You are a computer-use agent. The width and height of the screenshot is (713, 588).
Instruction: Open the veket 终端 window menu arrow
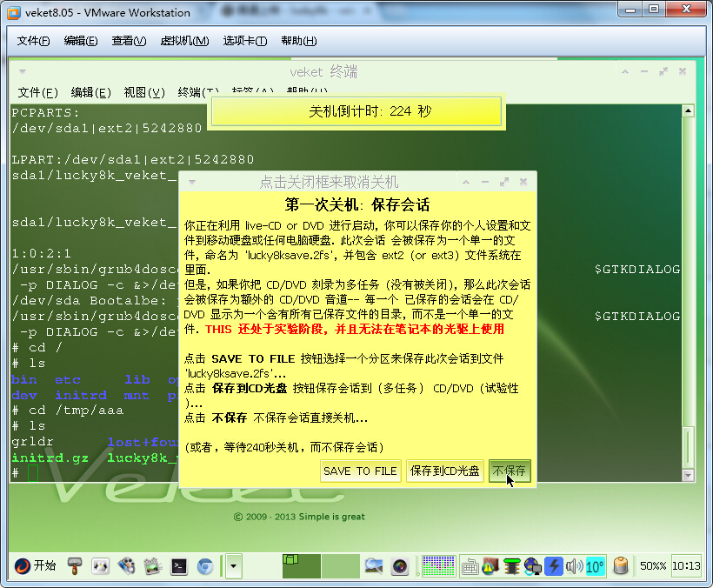pos(23,71)
